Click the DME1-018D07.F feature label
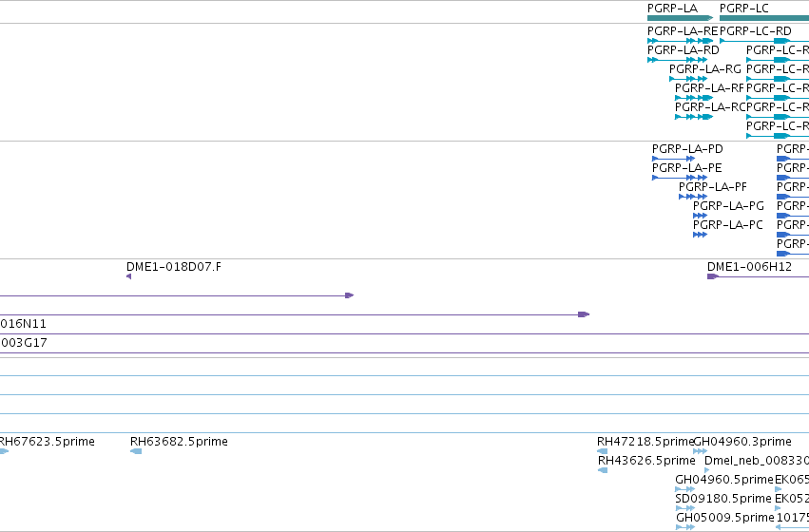 coord(174,267)
